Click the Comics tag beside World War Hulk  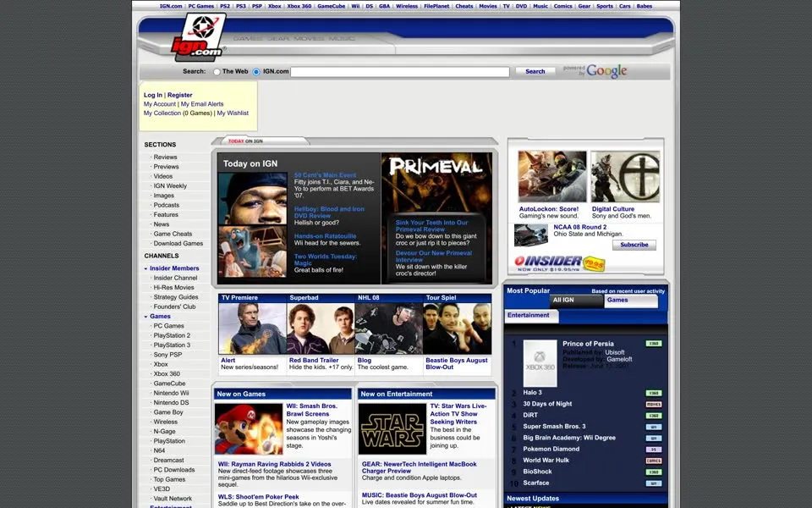pyautogui.click(x=654, y=461)
